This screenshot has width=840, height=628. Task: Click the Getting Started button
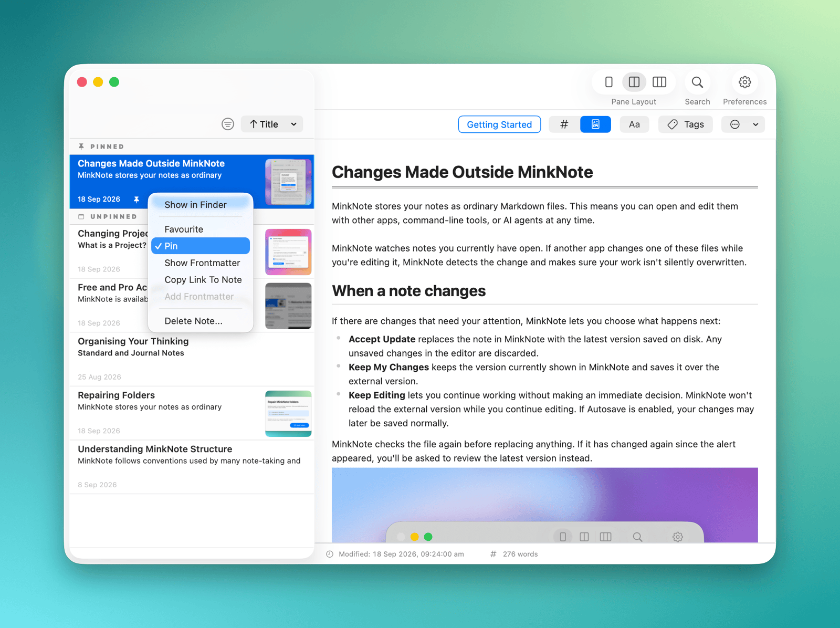(499, 124)
